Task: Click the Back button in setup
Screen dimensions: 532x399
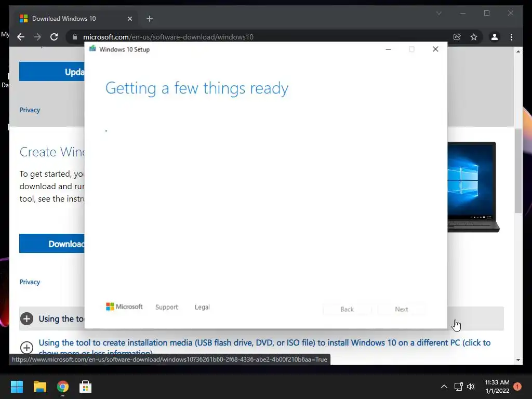Action: [x=347, y=309]
